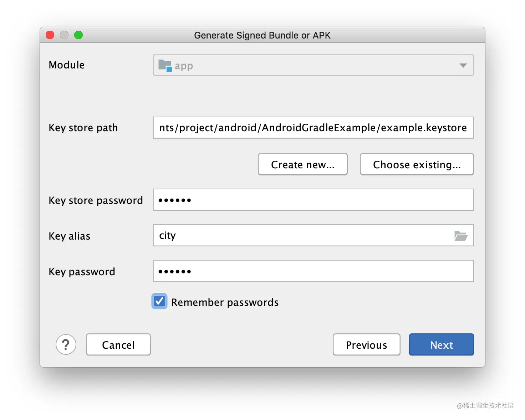525x420 pixels.
Task: Focus the Key store password field
Action: tap(313, 200)
